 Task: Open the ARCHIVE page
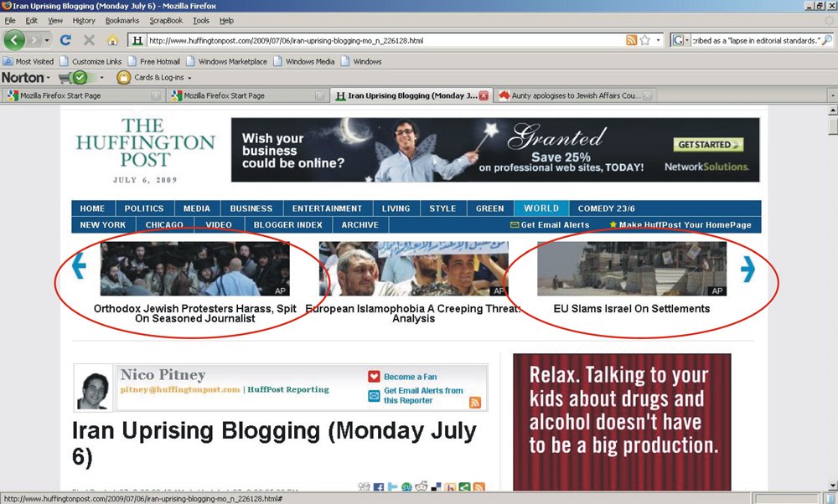coord(360,224)
